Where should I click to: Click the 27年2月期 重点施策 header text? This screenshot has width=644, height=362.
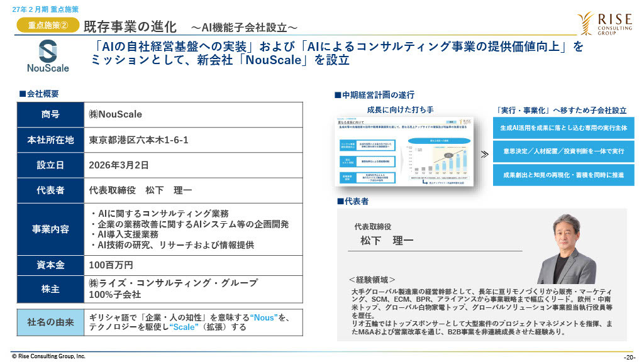[45, 9]
